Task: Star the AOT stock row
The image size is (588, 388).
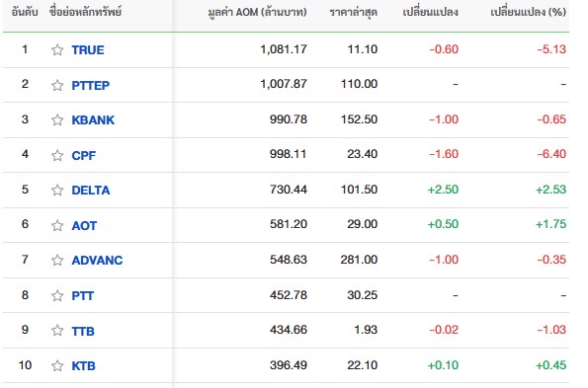Action: 57,225
